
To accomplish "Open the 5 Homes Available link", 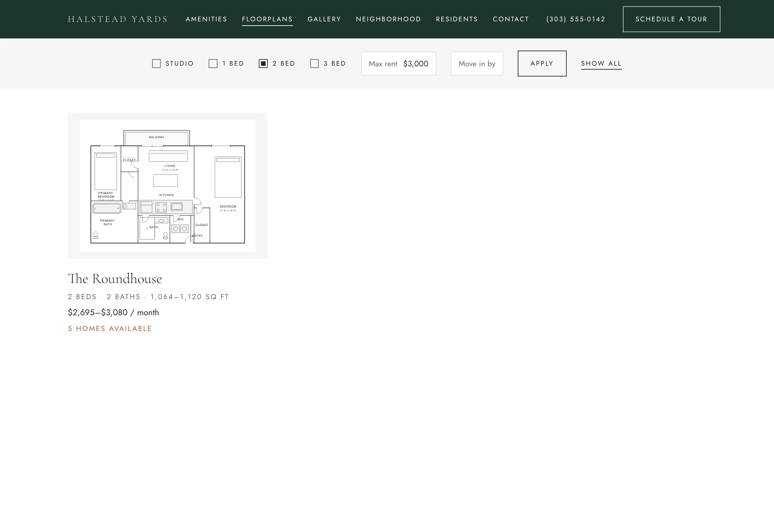I will tap(110, 328).
